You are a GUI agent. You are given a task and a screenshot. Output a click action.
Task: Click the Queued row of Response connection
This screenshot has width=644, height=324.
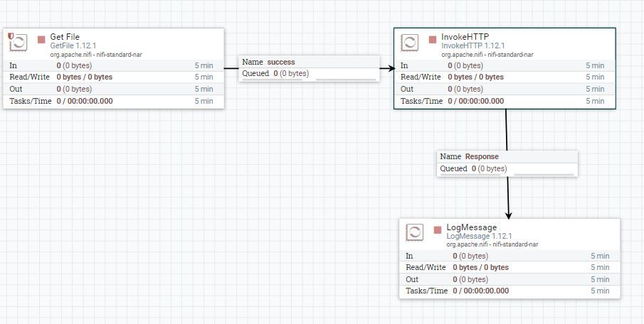click(x=507, y=169)
